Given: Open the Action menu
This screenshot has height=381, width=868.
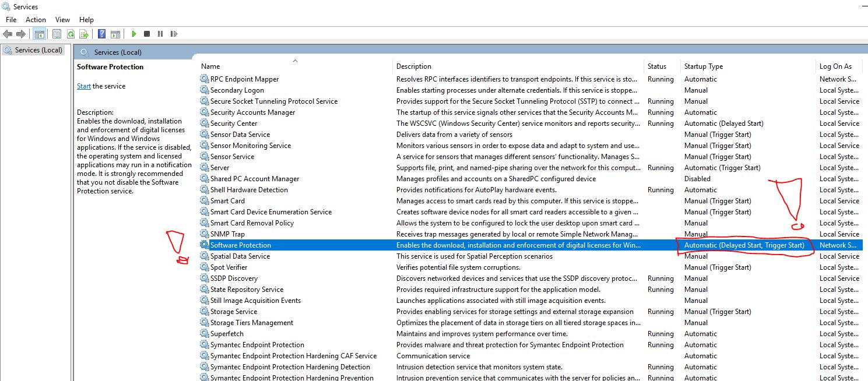Looking at the screenshot, I should pos(36,19).
